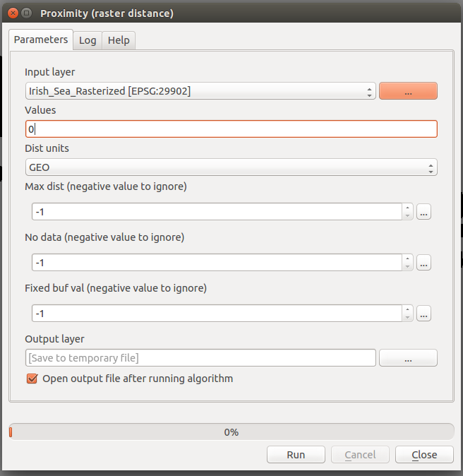This screenshot has height=476, width=463.
Task: Decrease the No data spinner value
Action: click(407, 266)
